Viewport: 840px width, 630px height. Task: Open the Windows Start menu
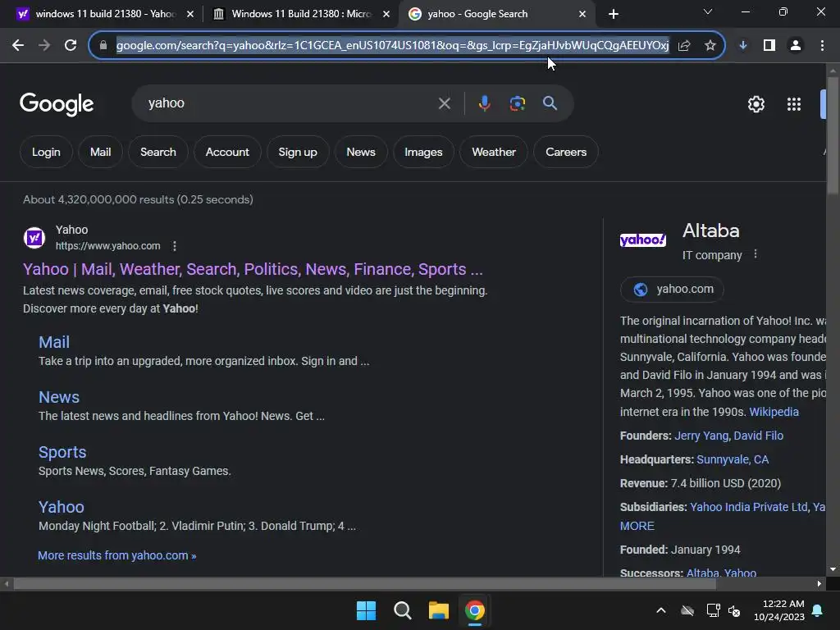tap(366, 610)
